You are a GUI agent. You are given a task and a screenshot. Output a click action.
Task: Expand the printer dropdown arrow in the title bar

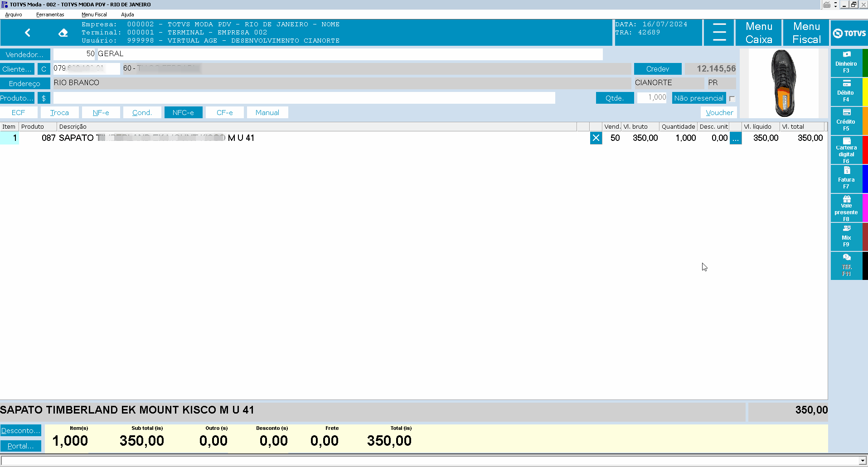(x=835, y=5)
